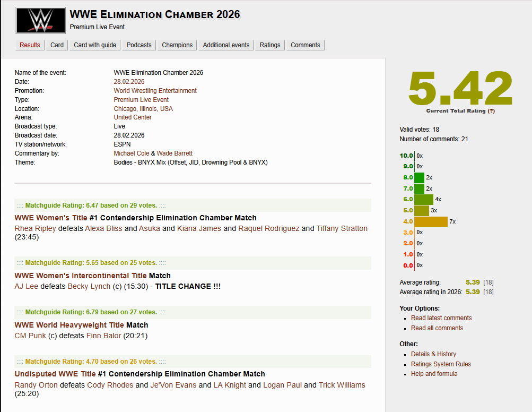Go to the Podcasts tab

pos(139,45)
